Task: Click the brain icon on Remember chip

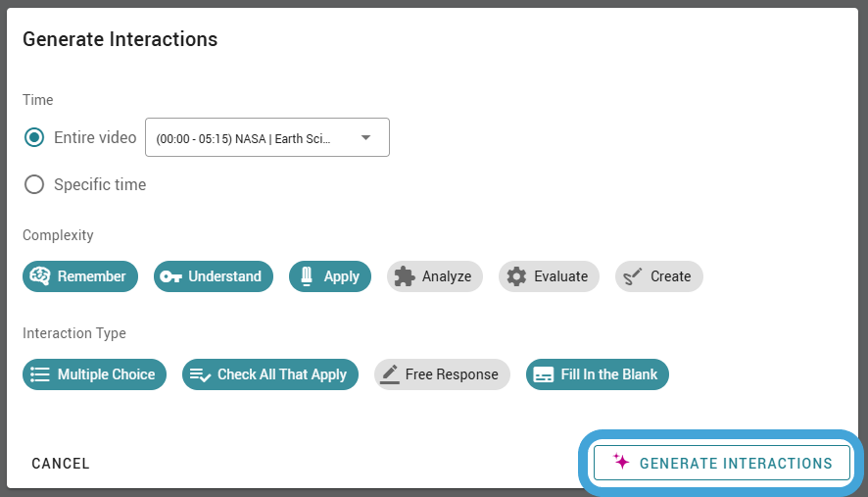Action: pyautogui.click(x=40, y=275)
